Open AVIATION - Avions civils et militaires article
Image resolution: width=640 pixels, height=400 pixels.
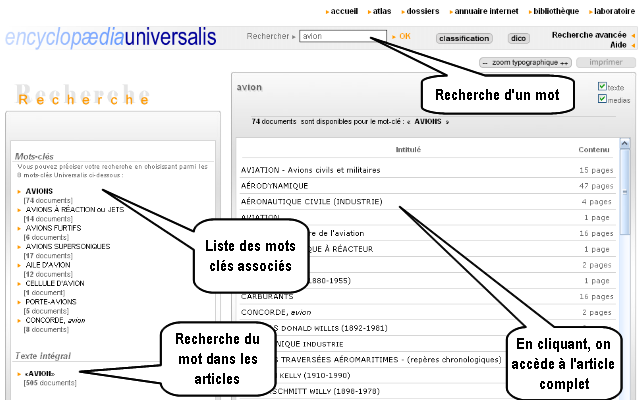coord(310,170)
